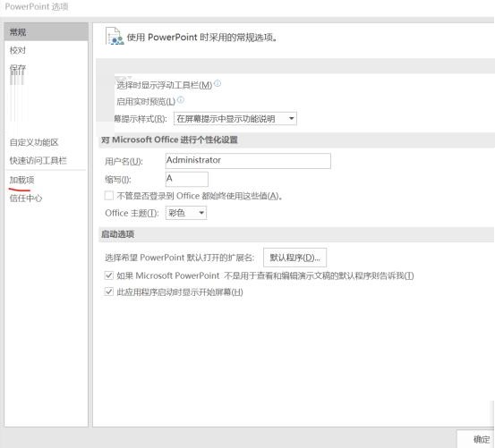Viewport: 495px width, 448px height.
Task: Click the 启用实时预览 option label
Action: [x=146, y=102]
